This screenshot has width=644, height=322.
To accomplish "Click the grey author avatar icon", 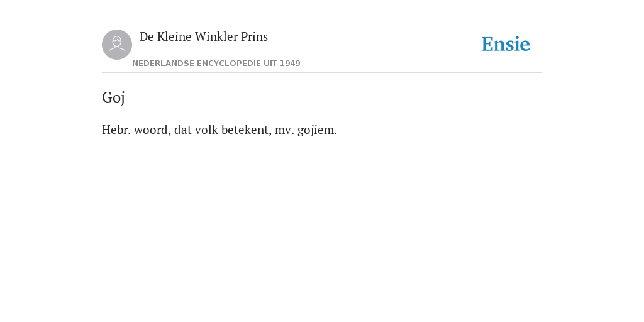I will (x=117, y=45).
